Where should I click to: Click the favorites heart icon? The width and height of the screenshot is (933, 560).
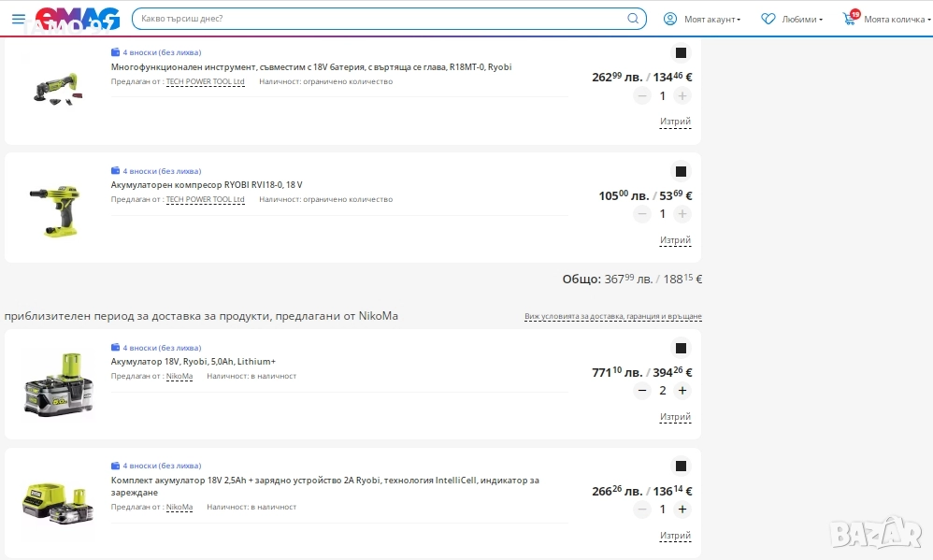click(768, 19)
